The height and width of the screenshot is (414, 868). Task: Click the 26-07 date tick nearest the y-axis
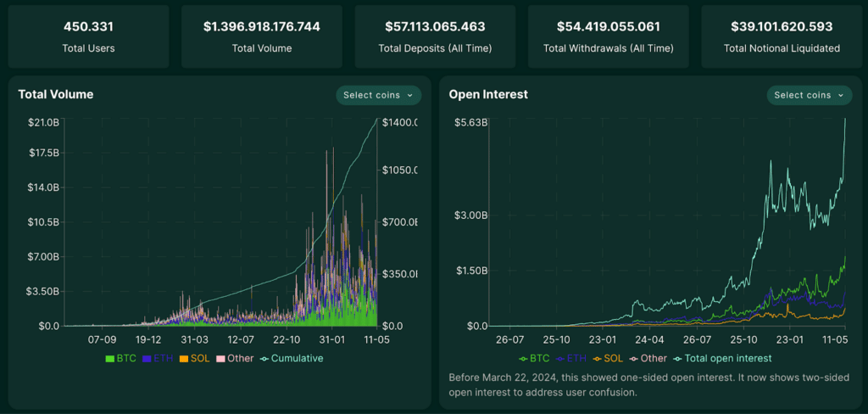[x=509, y=339]
